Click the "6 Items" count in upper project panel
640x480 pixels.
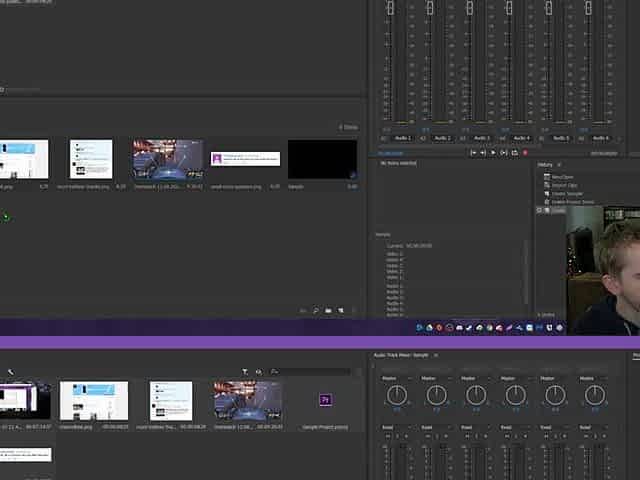pyautogui.click(x=348, y=127)
